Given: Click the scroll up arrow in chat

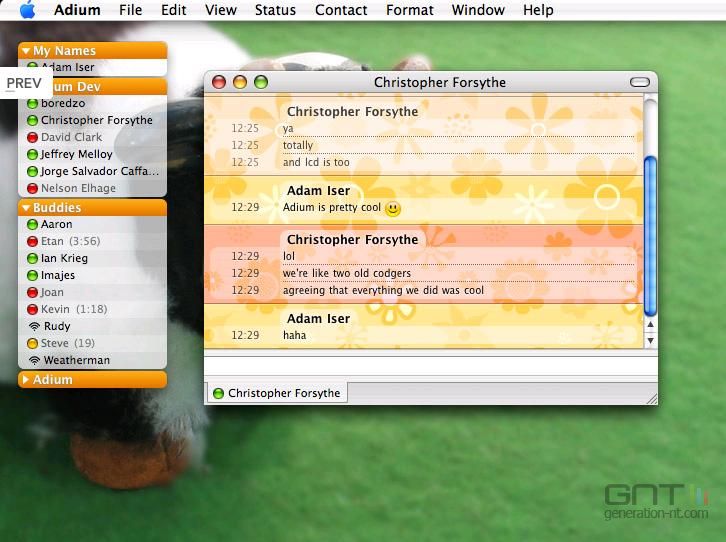Looking at the screenshot, I should click(x=651, y=324).
